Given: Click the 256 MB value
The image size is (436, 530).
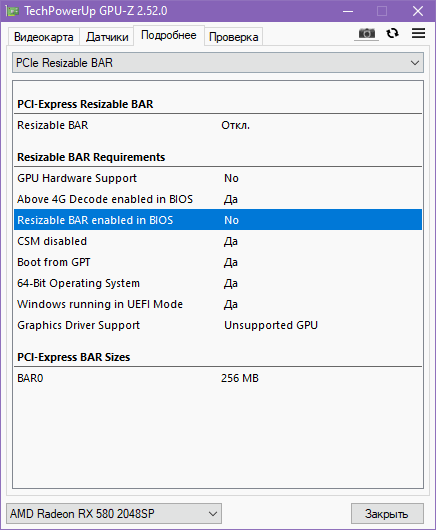Looking at the screenshot, I should (240, 378).
